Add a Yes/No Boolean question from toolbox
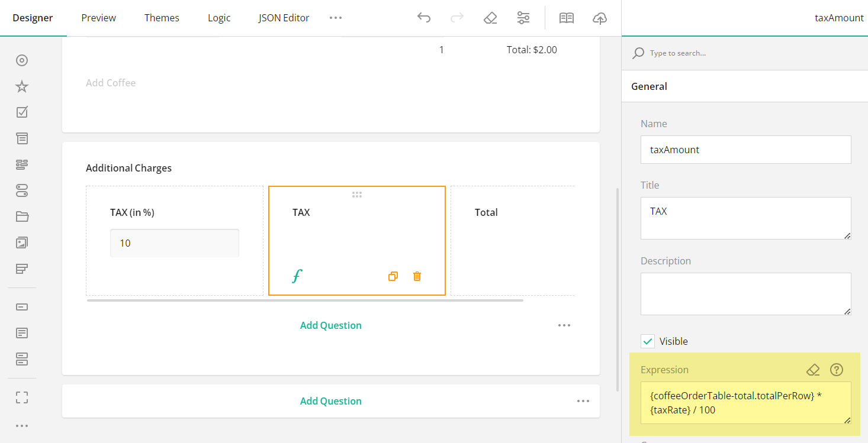This screenshot has height=443, width=868. [x=21, y=190]
